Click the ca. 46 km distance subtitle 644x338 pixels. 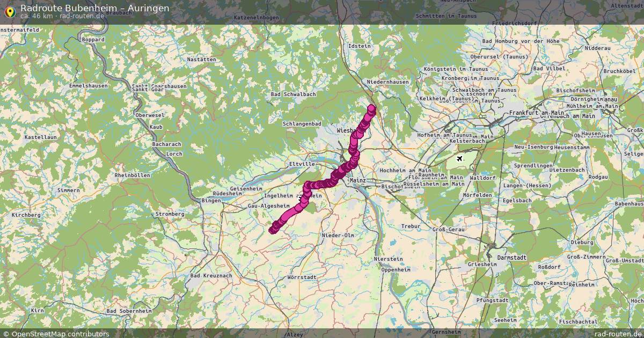point(62,16)
